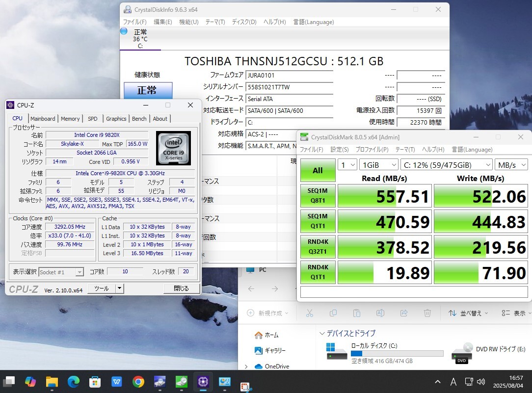The image size is (532, 393).
Task: Click the 正常 health status button
Action: (x=148, y=90)
